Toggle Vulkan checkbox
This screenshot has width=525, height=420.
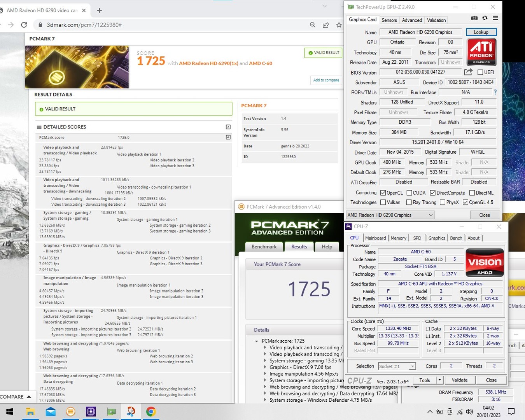[x=383, y=202]
